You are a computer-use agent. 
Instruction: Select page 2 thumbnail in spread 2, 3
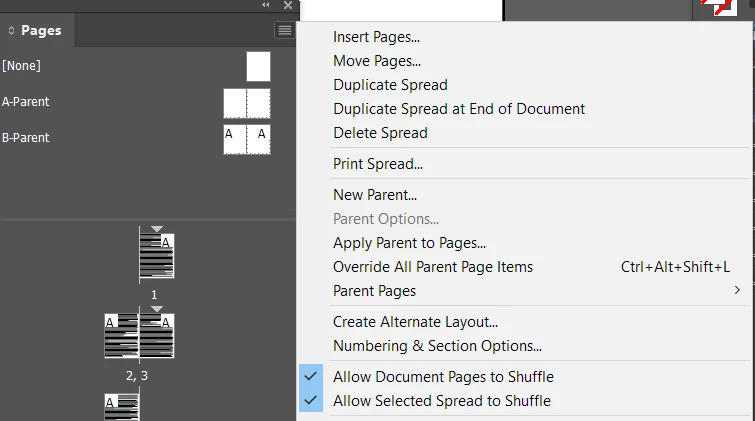122,336
